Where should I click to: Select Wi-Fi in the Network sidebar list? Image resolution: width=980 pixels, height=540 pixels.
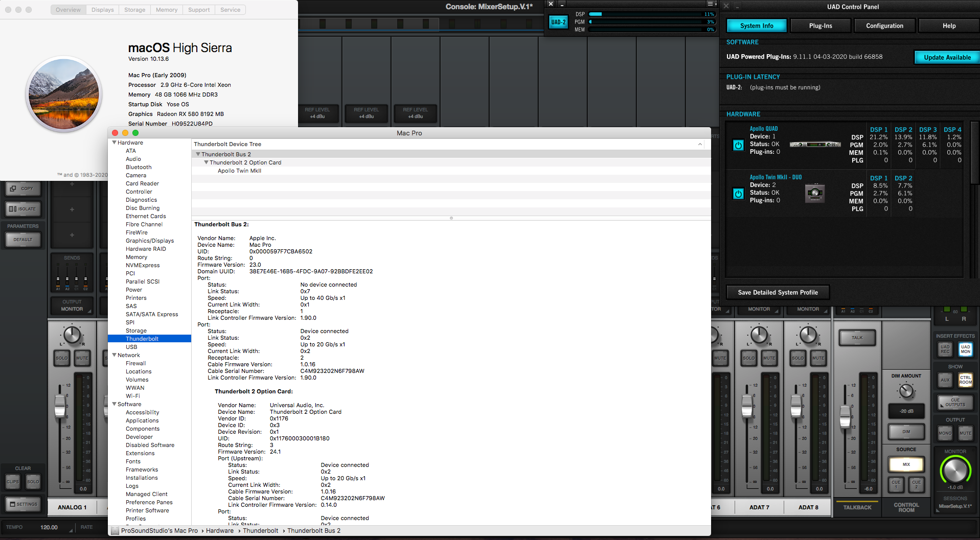coord(133,396)
